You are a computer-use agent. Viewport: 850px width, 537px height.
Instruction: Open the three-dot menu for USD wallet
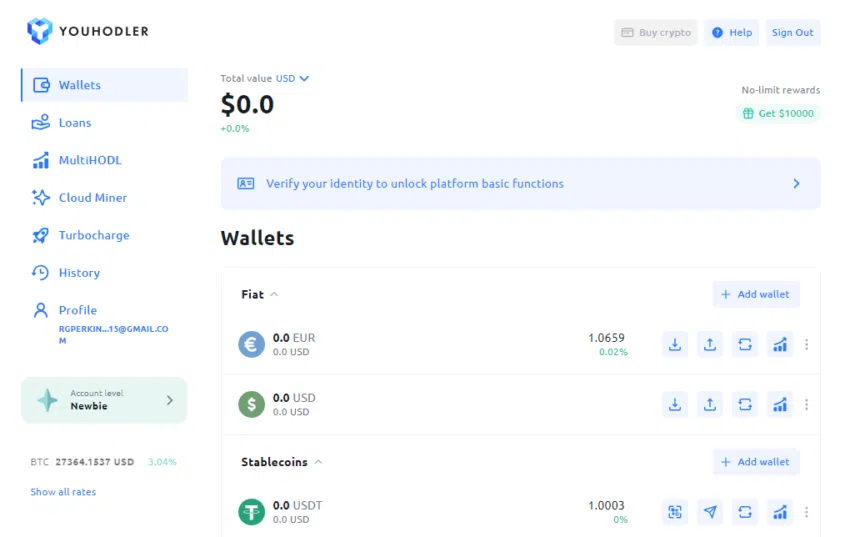[807, 404]
